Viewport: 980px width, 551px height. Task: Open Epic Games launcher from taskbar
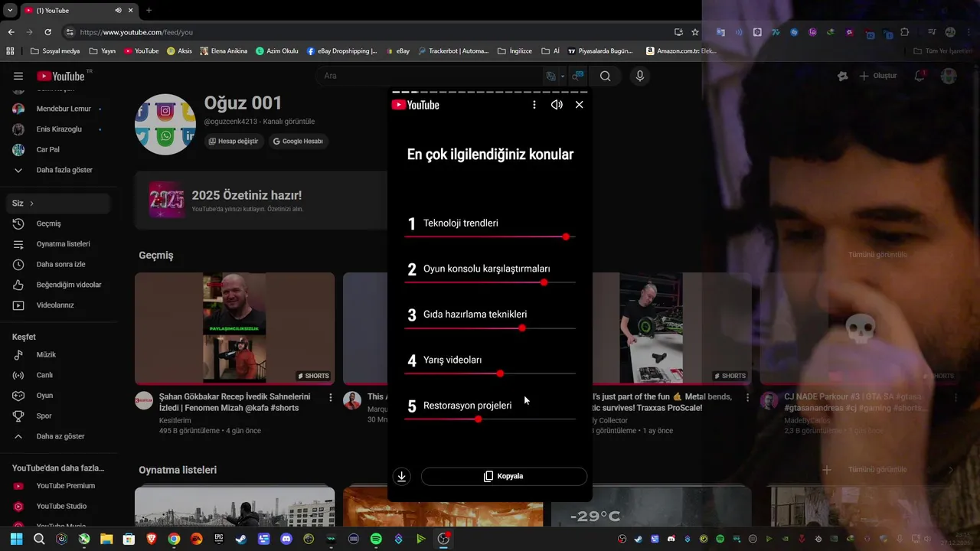pos(219,539)
